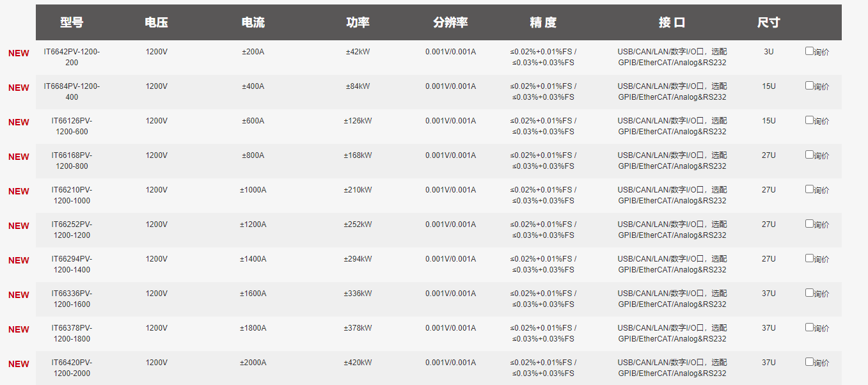The width and height of the screenshot is (868, 385).
Task: Check the 询价 box for IT6642PV-1200-200
Action: click(x=809, y=51)
